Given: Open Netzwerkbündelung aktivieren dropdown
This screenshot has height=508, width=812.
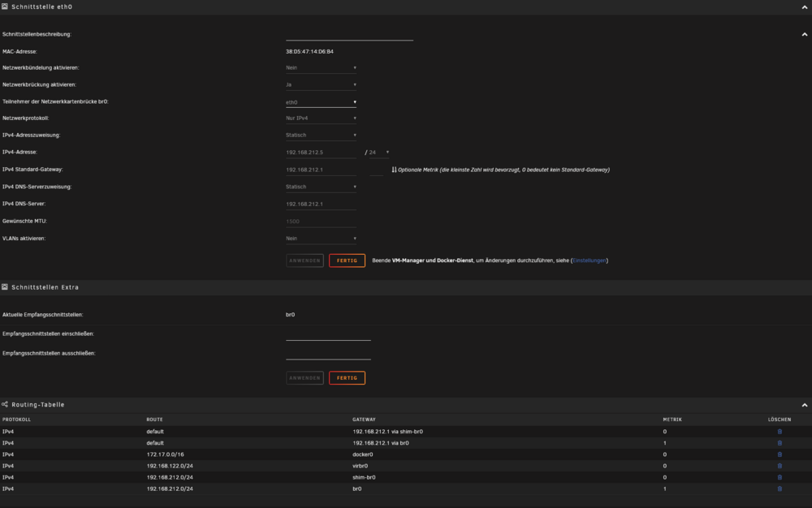Looking at the screenshot, I should pyautogui.click(x=321, y=68).
